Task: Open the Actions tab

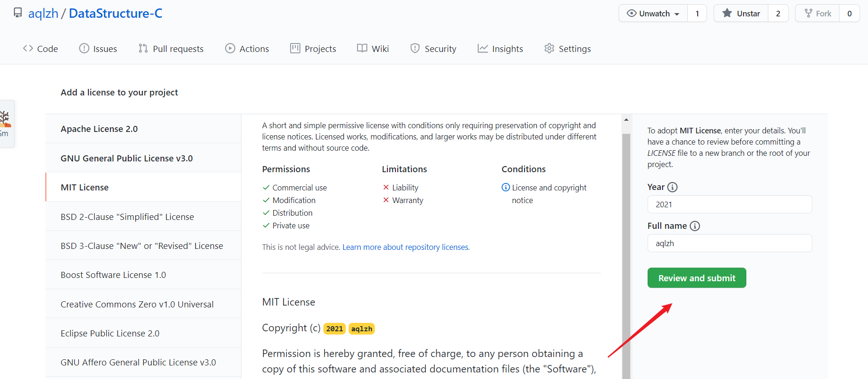Action: click(247, 49)
